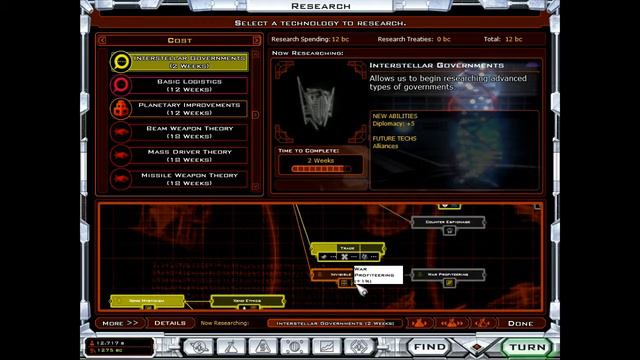The image size is (640, 360).
Task: Click the tech list scrollbar down arrow
Action: (256, 187)
